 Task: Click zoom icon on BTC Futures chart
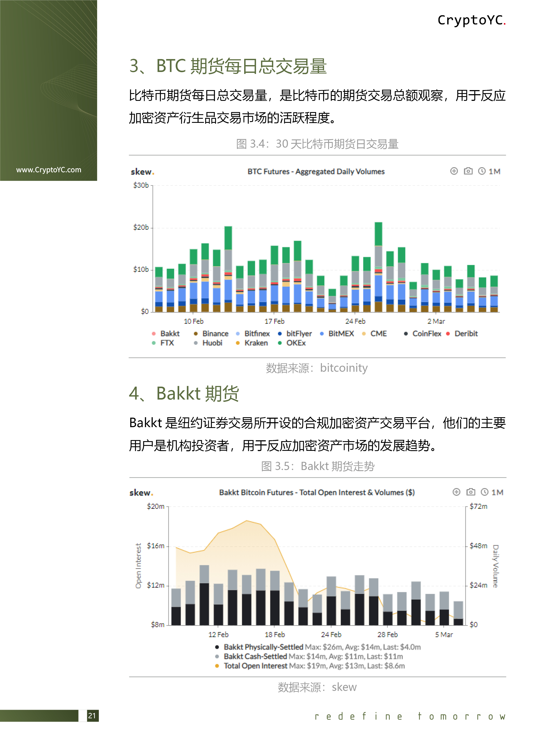pos(454,171)
